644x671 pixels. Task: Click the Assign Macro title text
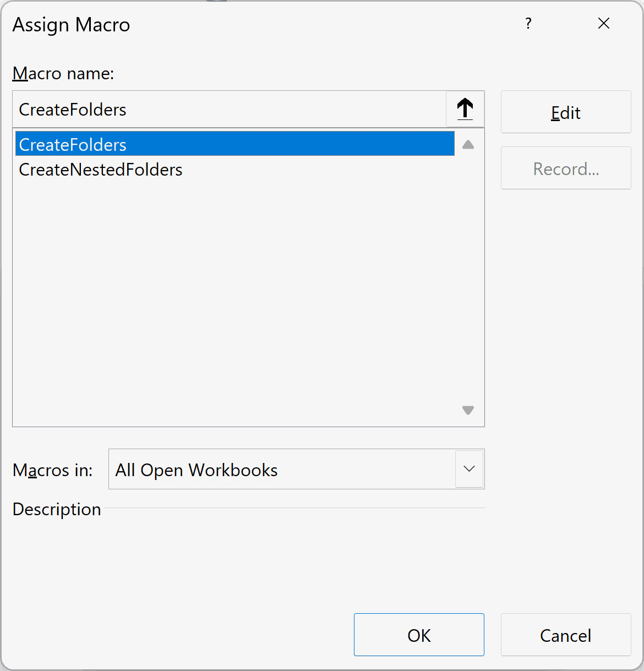[71, 24]
